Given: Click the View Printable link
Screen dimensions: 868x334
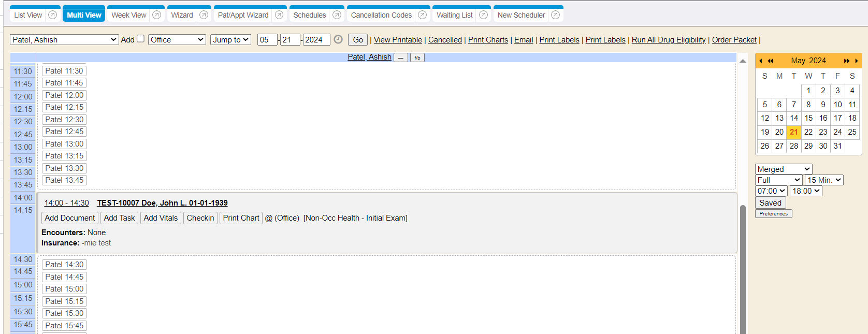Looking at the screenshot, I should pos(398,40).
